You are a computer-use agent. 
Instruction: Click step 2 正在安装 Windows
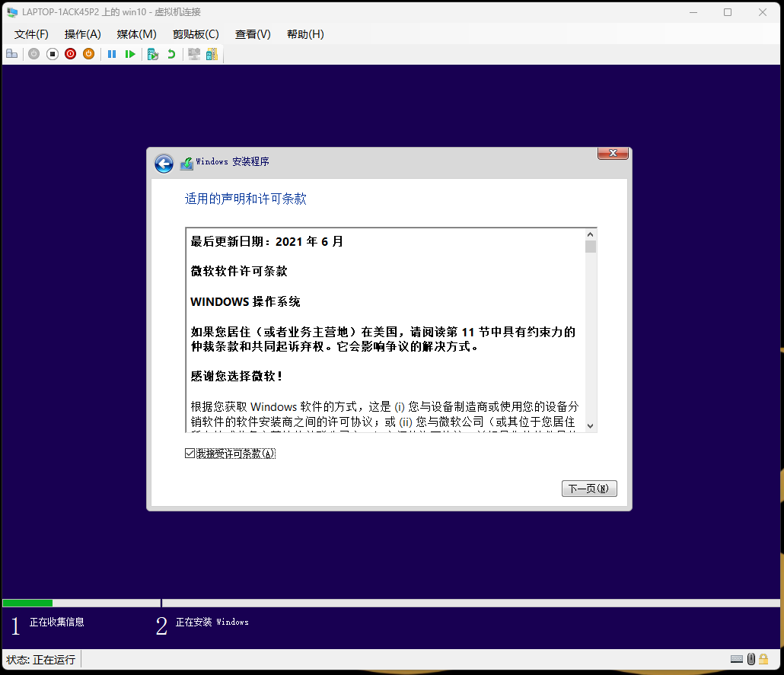(x=202, y=624)
